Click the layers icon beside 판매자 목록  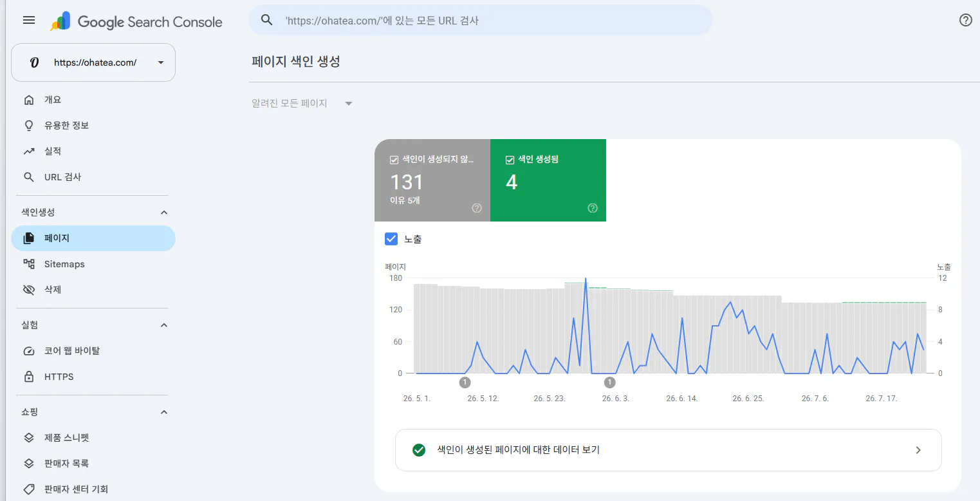pos(28,464)
